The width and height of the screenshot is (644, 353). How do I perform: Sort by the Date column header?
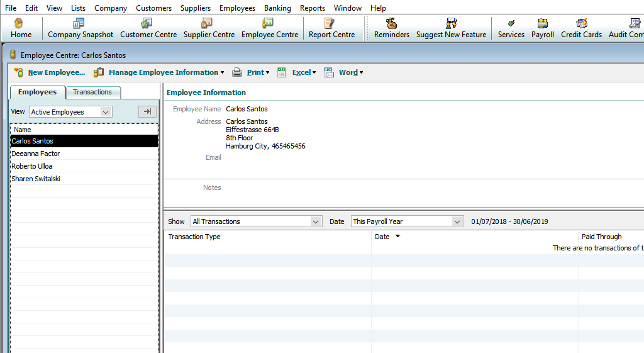(x=382, y=237)
